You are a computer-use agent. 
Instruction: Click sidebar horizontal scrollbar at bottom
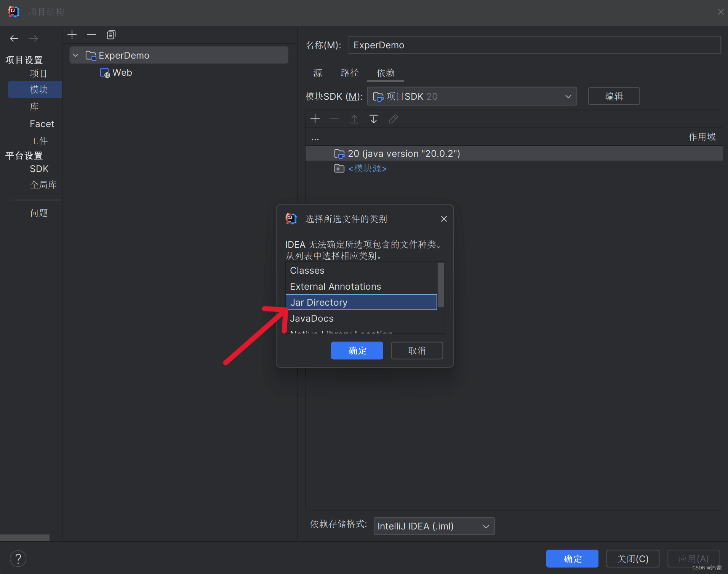click(x=25, y=538)
